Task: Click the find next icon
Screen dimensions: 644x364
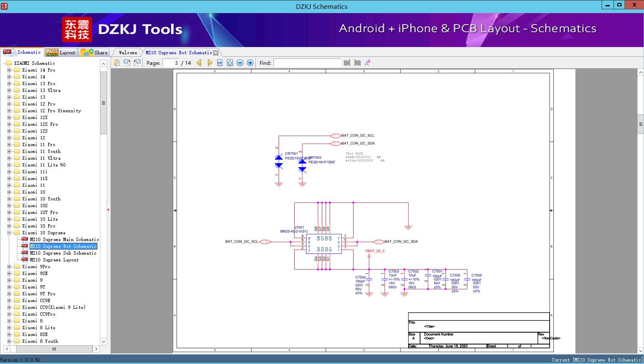Action: pyautogui.click(x=357, y=63)
